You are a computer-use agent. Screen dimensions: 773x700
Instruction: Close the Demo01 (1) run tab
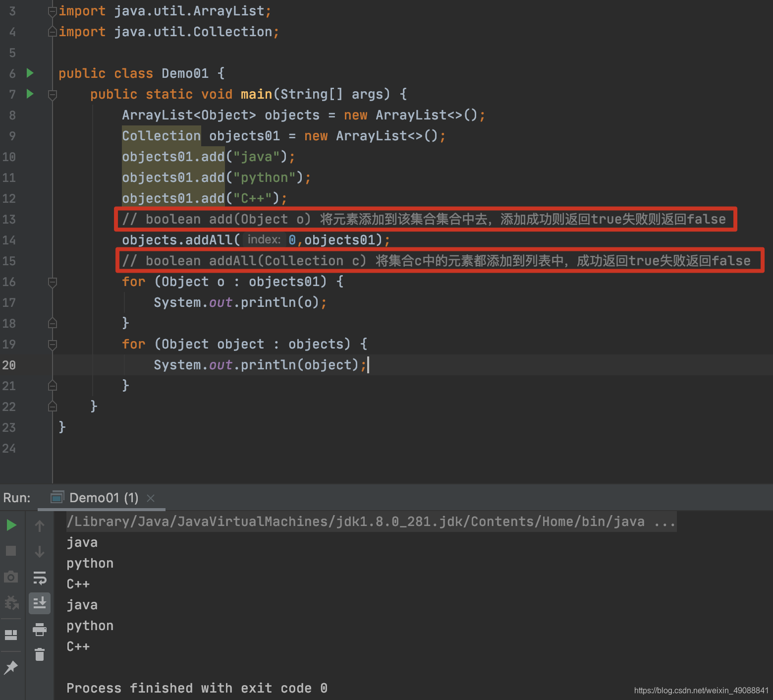[151, 498]
